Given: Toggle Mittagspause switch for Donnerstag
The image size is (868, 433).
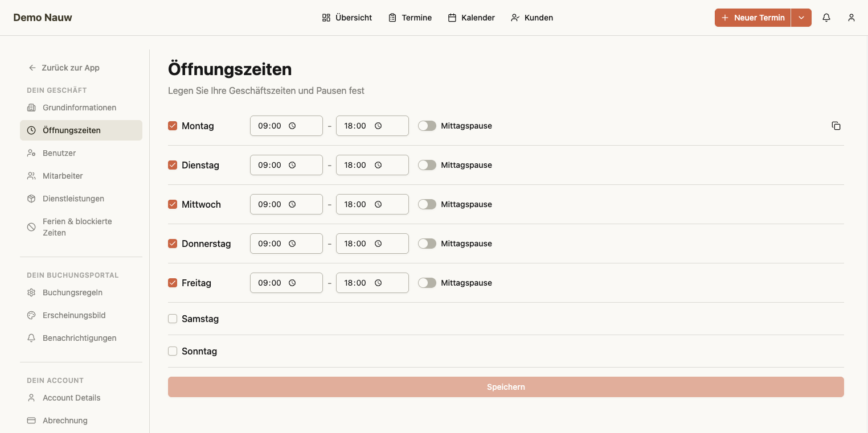Looking at the screenshot, I should pyautogui.click(x=427, y=244).
